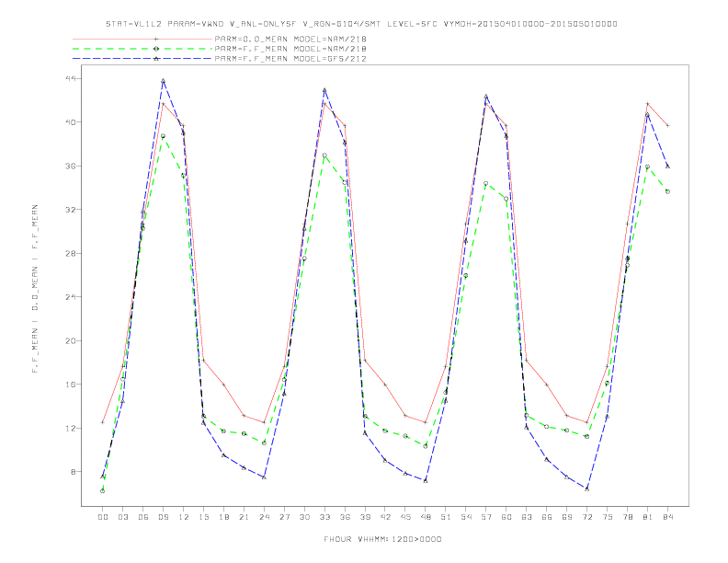Click x-axis forecast hour label 39
Image resolution: width=728 pixels, height=563 pixels.
365,517
